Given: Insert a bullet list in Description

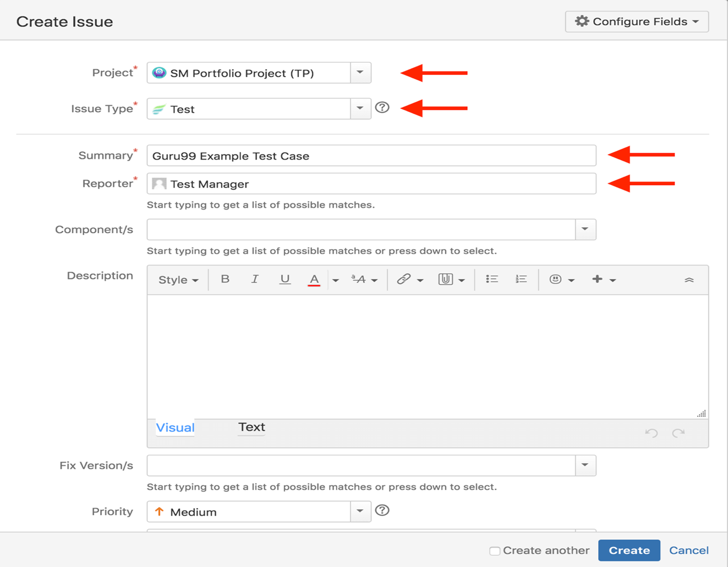Looking at the screenshot, I should (x=491, y=279).
